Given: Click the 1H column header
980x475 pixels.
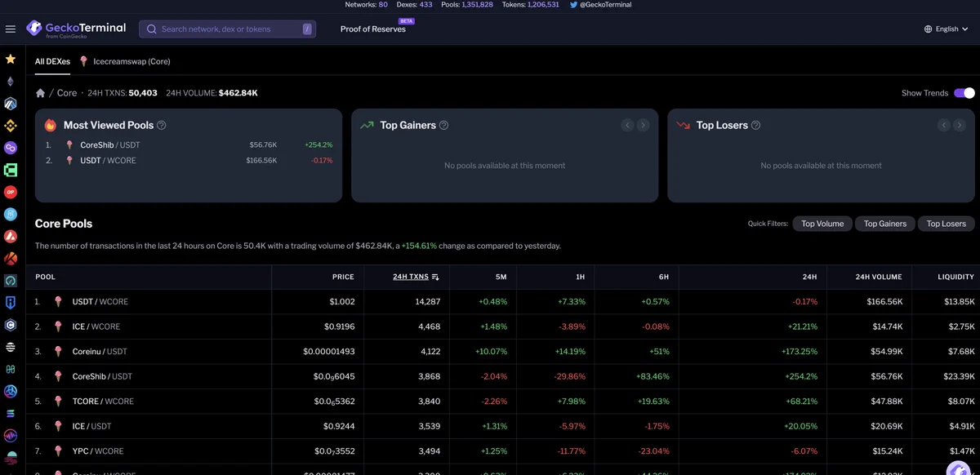Looking at the screenshot, I should (x=580, y=277).
